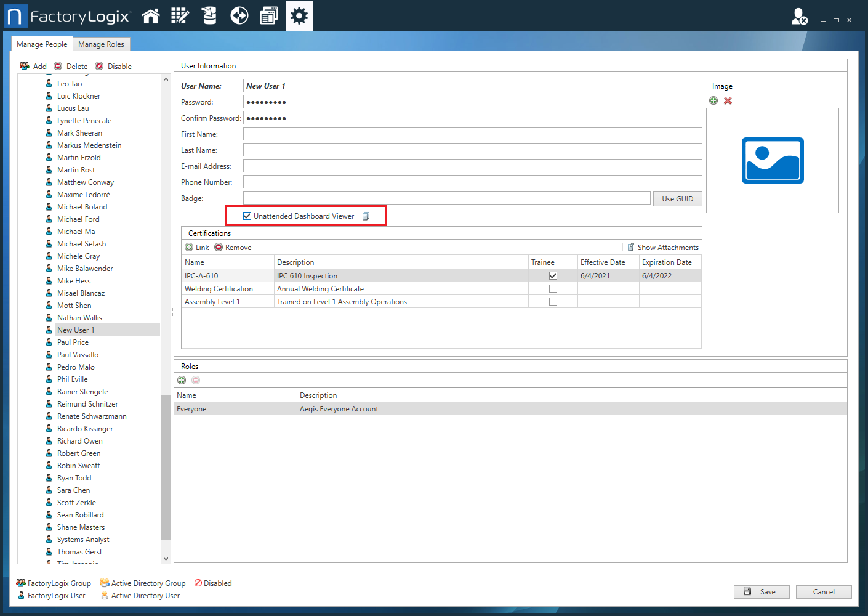The width and height of the screenshot is (868, 616).
Task: Open the Home icon in top toolbar
Action: tap(151, 16)
